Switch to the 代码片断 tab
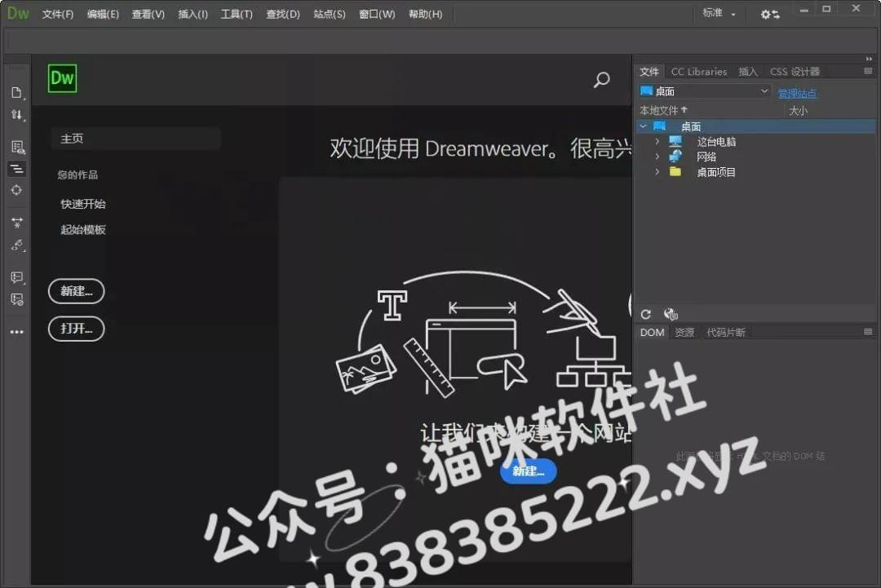 [x=725, y=333]
